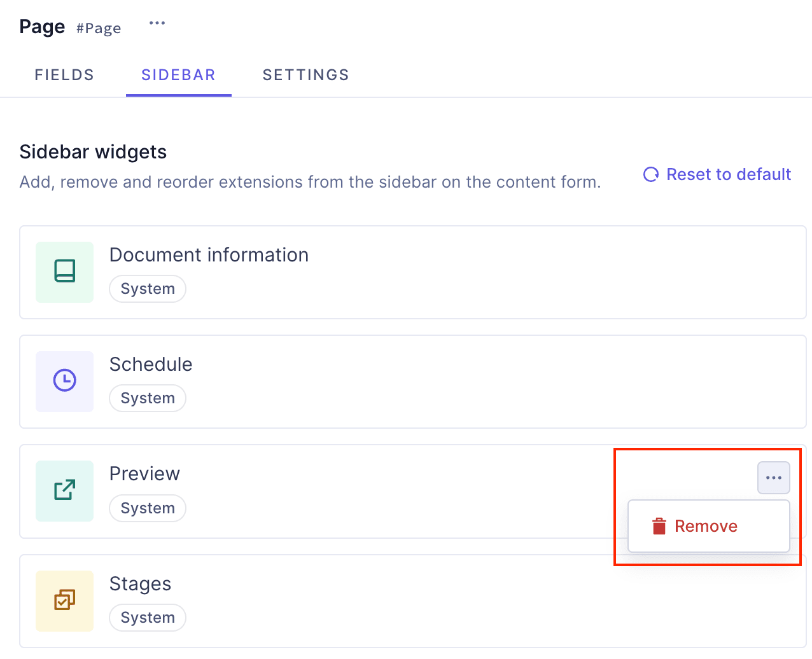Switch to the FIELDS tab
Viewport: 812px width, 659px height.
coord(64,74)
